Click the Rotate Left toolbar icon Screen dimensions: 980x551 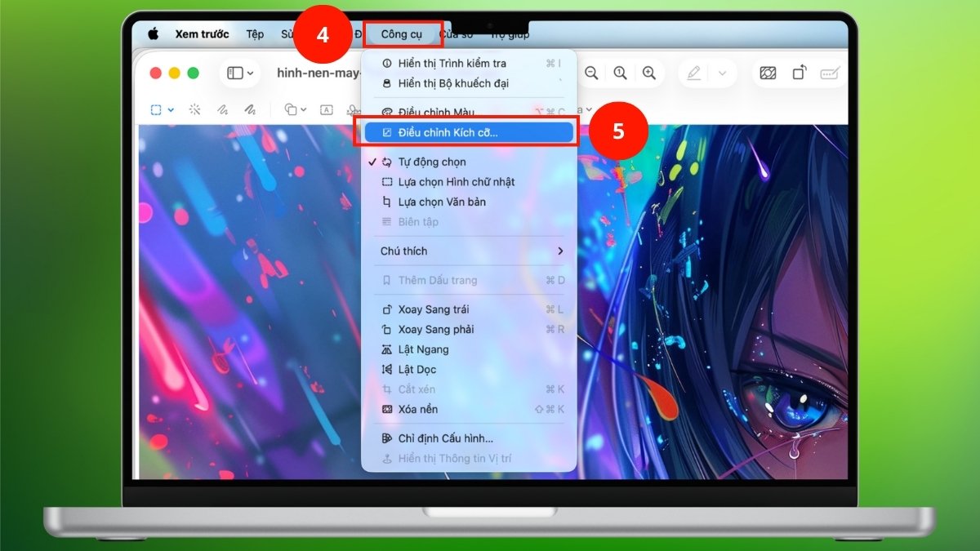800,72
